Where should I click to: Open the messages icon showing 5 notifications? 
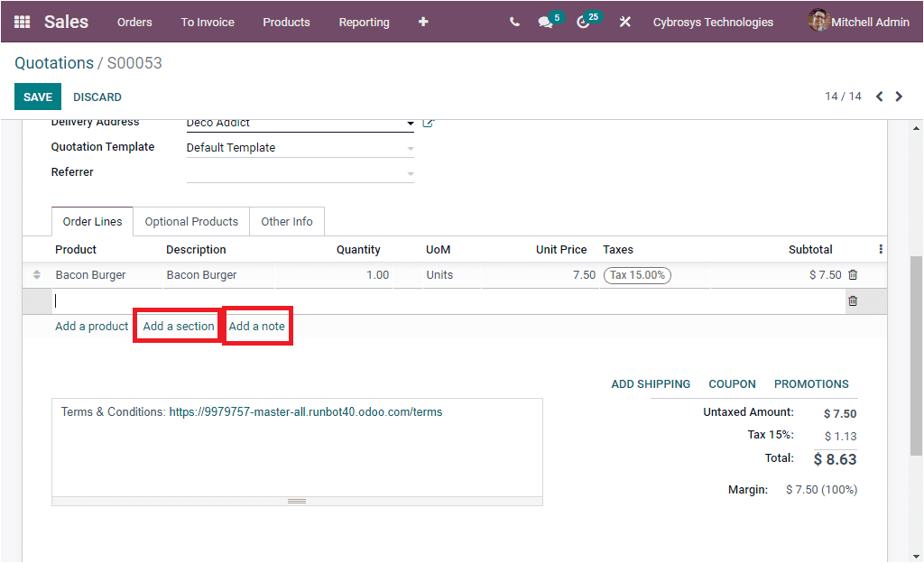[x=546, y=22]
